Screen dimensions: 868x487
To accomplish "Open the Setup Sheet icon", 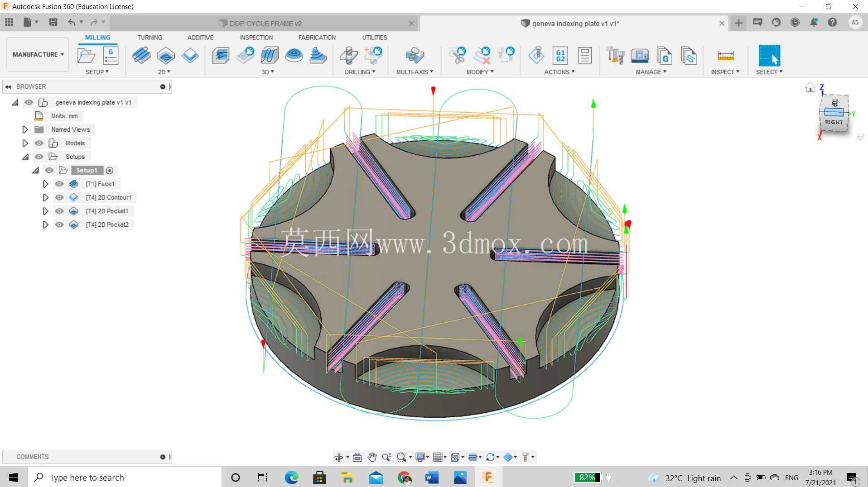I will (585, 56).
